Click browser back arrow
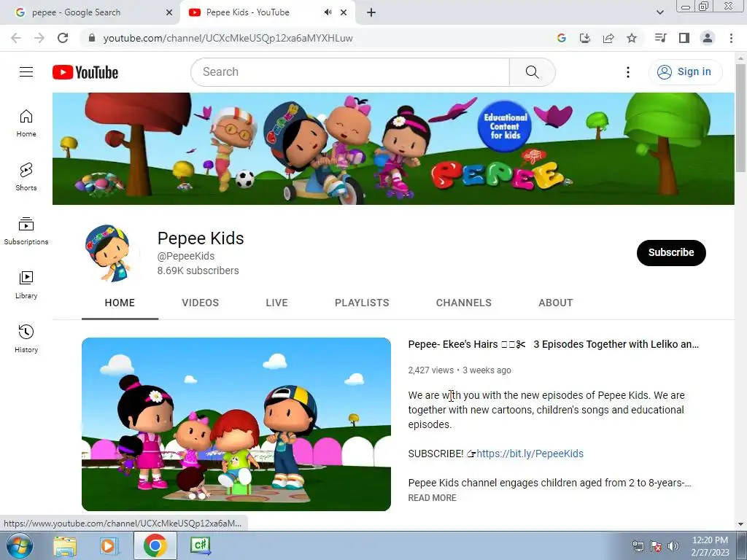747x560 pixels. (16, 38)
